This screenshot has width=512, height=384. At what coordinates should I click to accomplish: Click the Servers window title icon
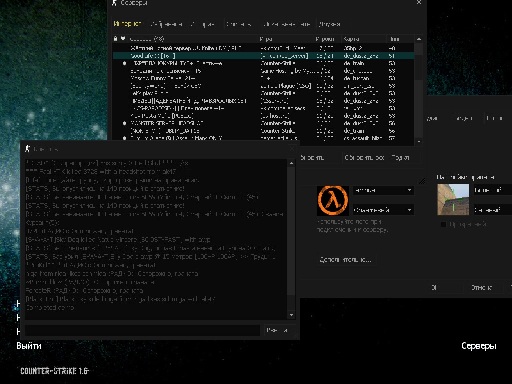tap(115, 3)
